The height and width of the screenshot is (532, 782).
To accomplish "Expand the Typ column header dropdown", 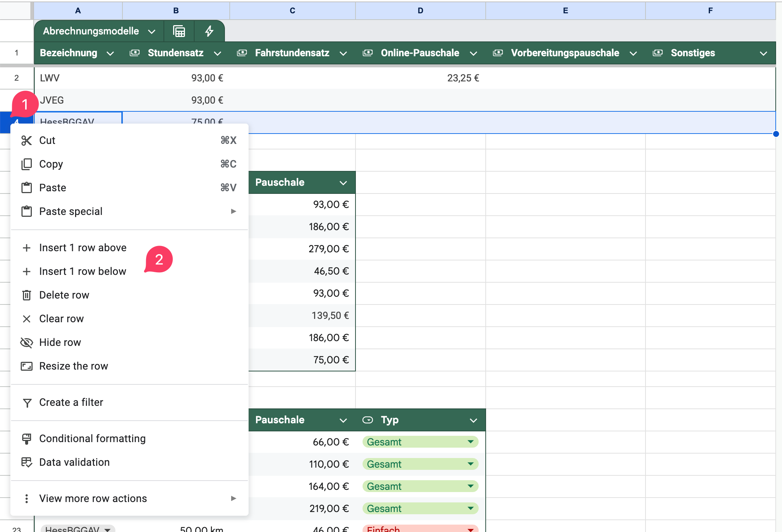I will [473, 420].
